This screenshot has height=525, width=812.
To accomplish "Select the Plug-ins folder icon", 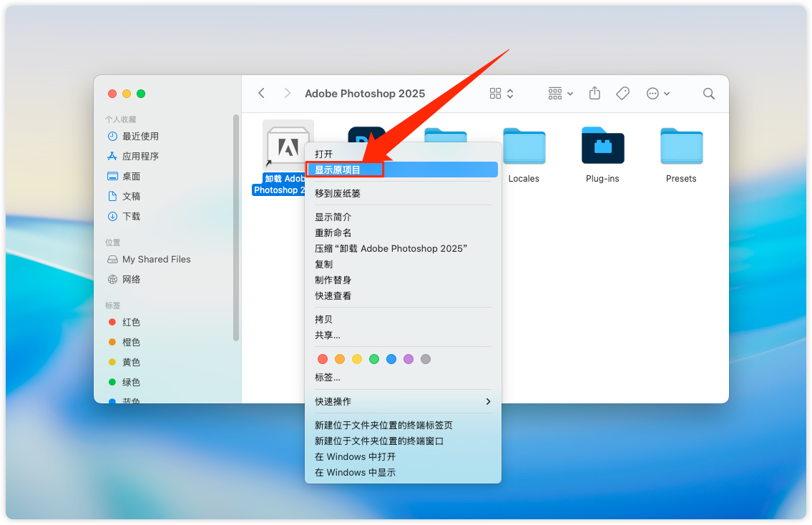I will pyautogui.click(x=602, y=146).
